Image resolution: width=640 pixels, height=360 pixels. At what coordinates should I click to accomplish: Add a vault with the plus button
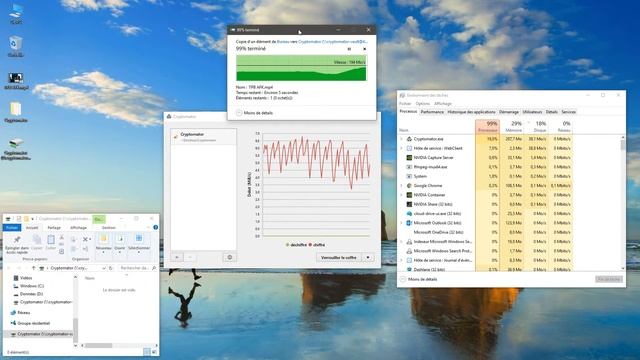177,258
